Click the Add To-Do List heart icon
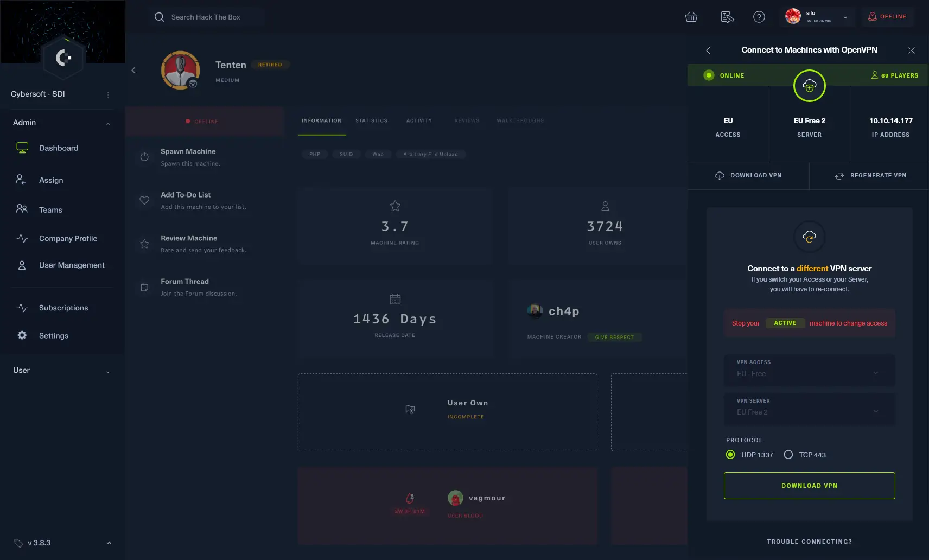 144,200
